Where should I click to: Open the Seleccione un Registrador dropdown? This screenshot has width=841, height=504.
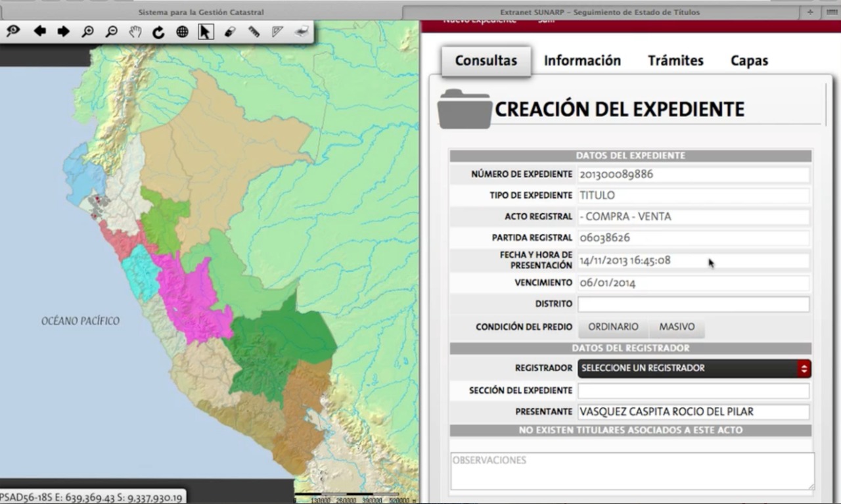coord(694,368)
